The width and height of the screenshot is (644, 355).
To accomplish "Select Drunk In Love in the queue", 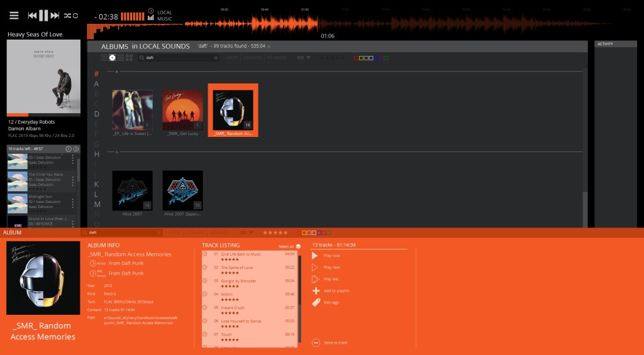I will click(x=42, y=221).
